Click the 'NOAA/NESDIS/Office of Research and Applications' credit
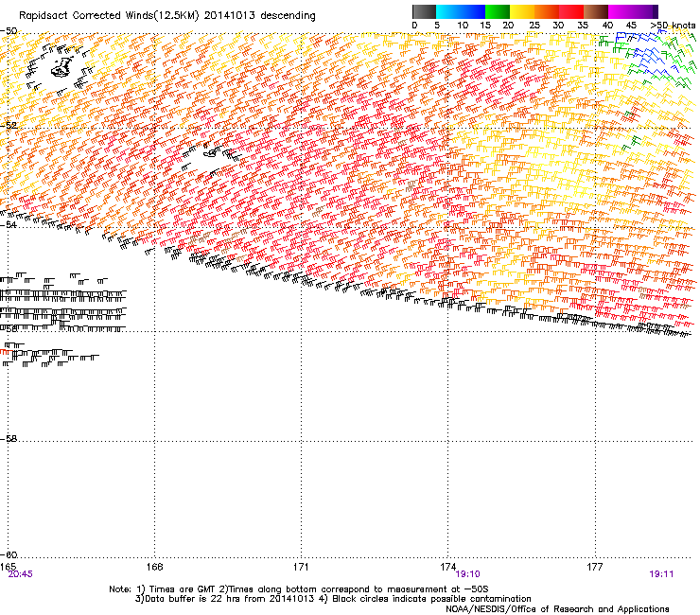This screenshot has height=615, width=700. (557, 609)
